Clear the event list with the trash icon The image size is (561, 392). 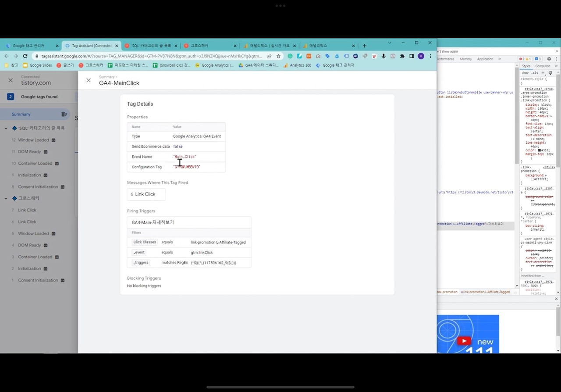point(64,114)
